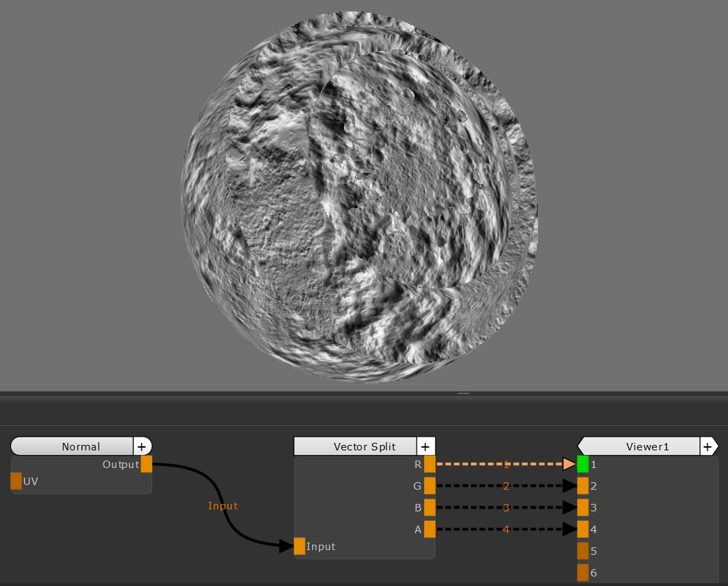
Task: Click Viewer1 input port 4
Action: [x=583, y=530]
